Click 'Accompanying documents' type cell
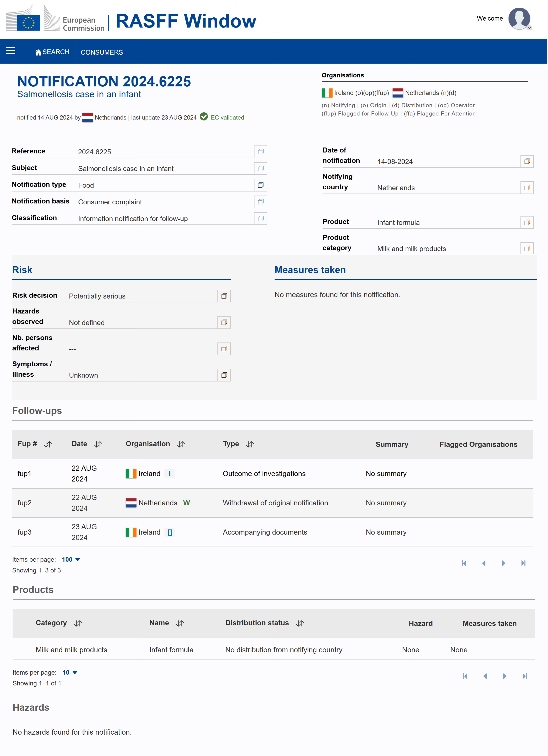This screenshot has width=548, height=756. [x=265, y=532]
